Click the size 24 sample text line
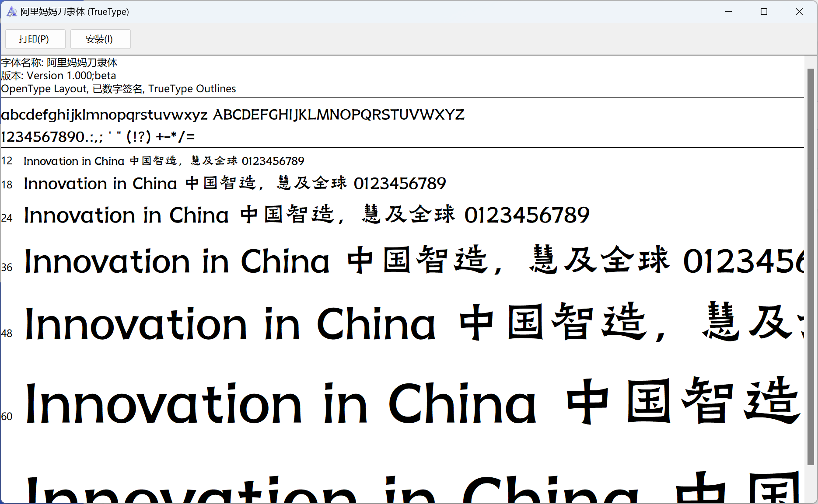Screen dimensions: 818x504 pos(307,215)
